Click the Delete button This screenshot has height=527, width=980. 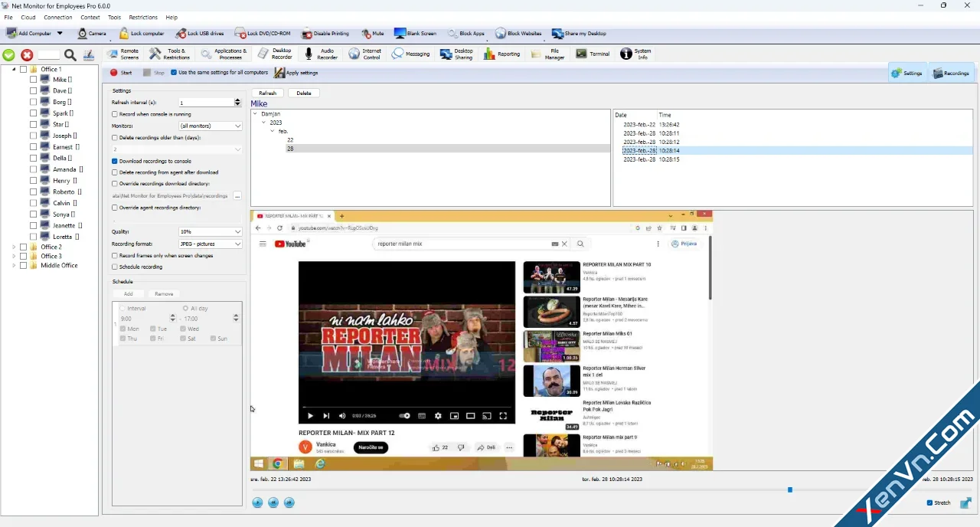(x=304, y=93)
